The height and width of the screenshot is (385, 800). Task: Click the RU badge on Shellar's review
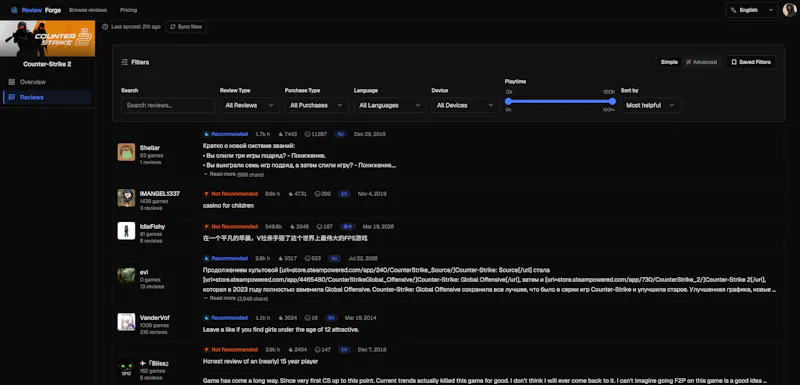(x=340, y=134)
